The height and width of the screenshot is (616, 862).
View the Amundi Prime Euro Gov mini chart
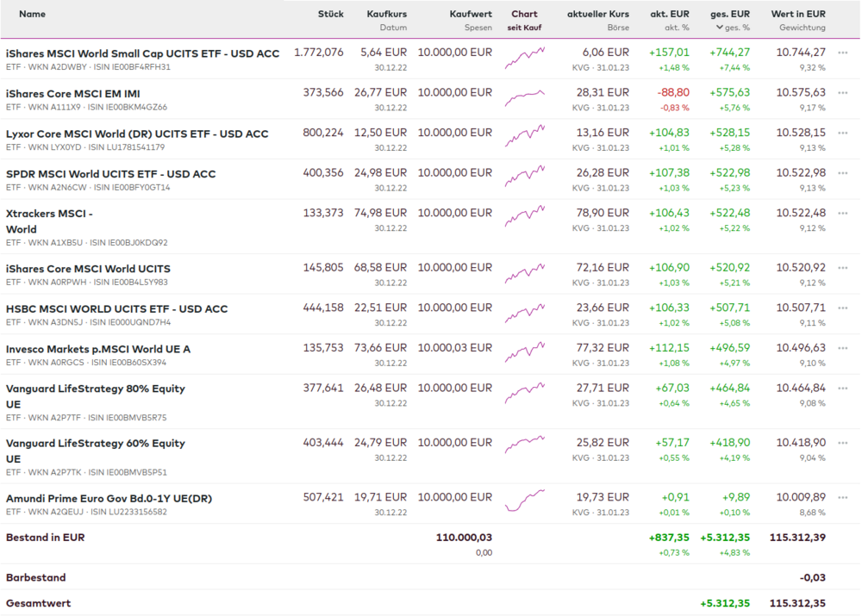point(524,501)
